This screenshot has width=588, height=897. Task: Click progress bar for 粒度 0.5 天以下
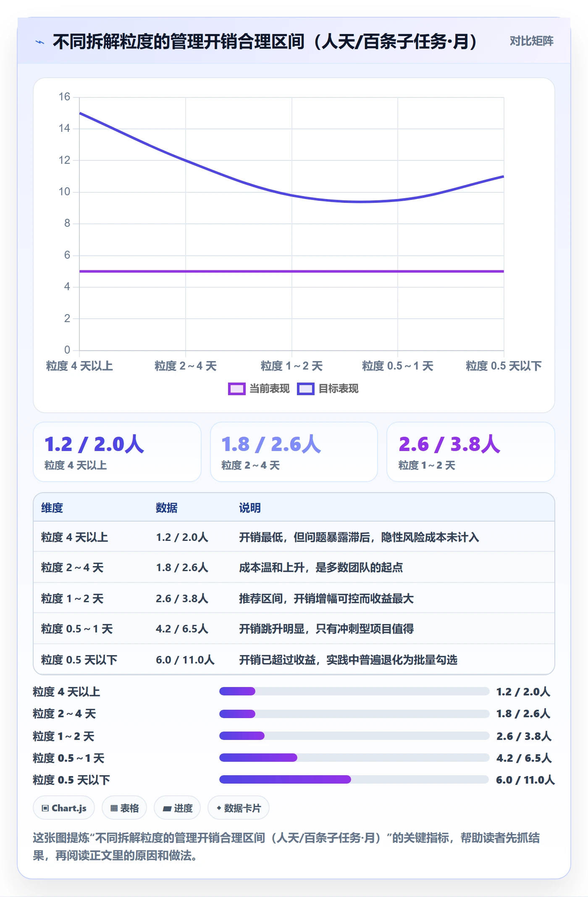coord(354,780)
